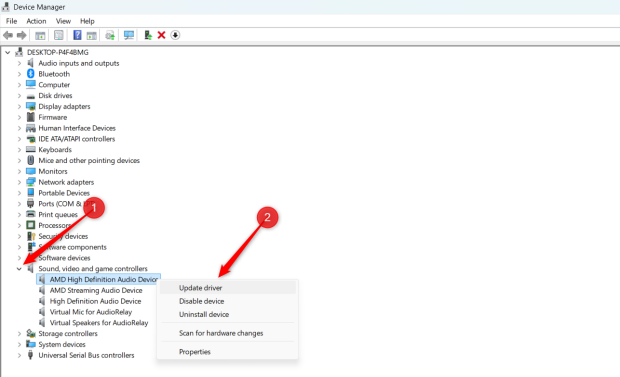Image resolution: width=620 pixels, height=377 pixels.
Task: Collapse Sound, video and game controllers
Action: 19,269
